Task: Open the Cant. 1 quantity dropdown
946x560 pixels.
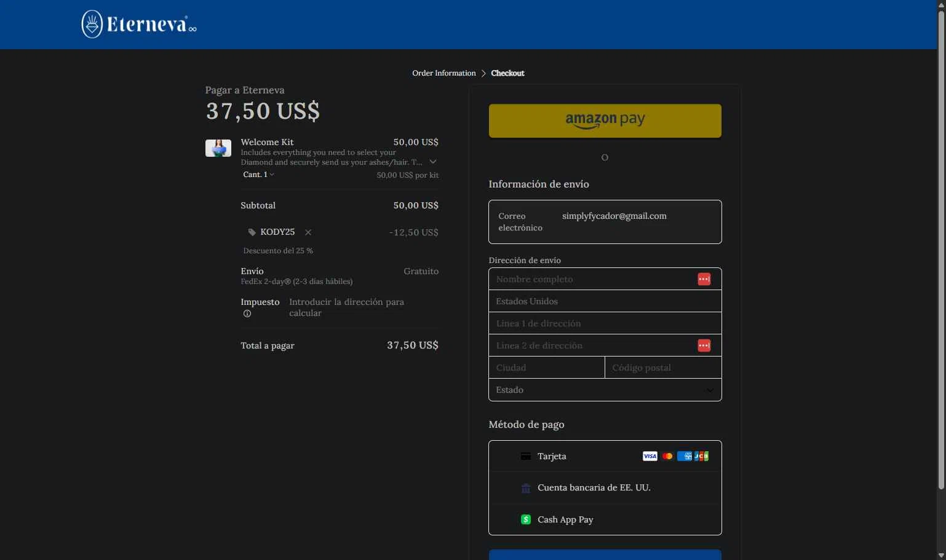Action: (x=258, y=175)
